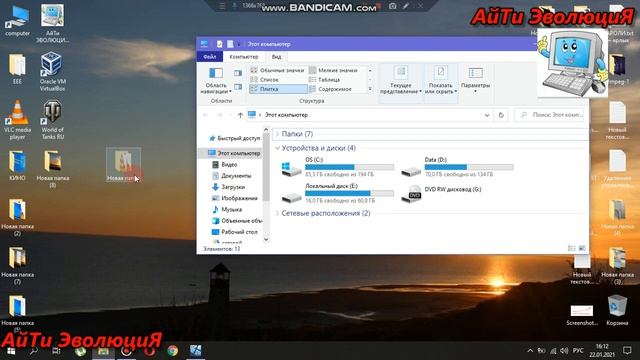Screen dimensions: 640x360
Task: Open Загрузки in navigation pane
Action: click(228, 187)
